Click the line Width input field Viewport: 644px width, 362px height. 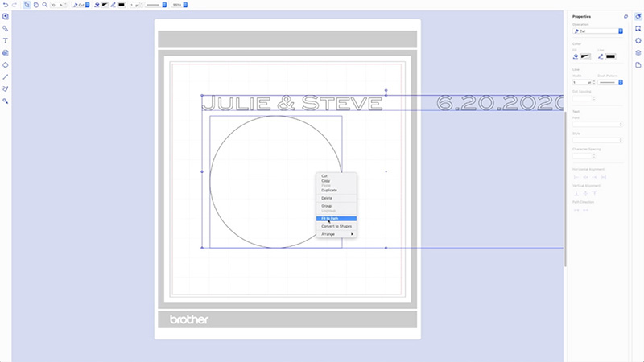(x=580, y=82)
